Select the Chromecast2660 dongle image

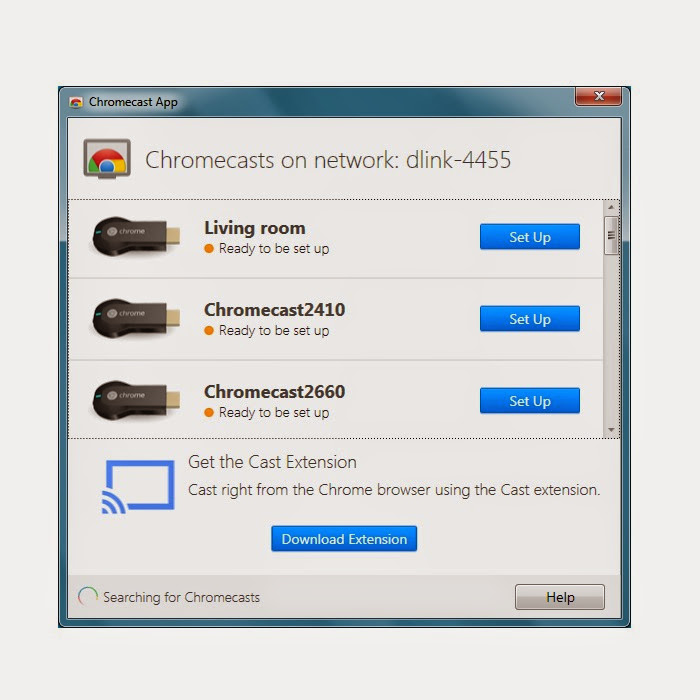pyautogui.click(x=136, y=400)
